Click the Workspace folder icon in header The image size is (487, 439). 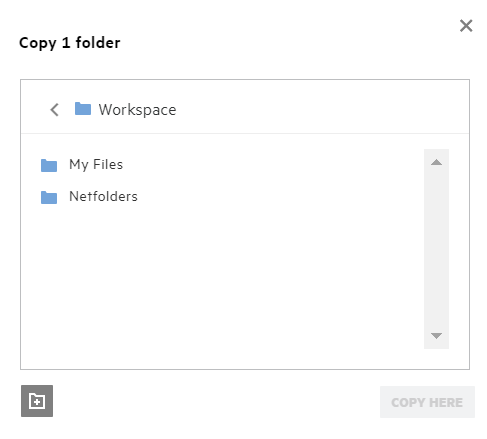tap(83, 109)
